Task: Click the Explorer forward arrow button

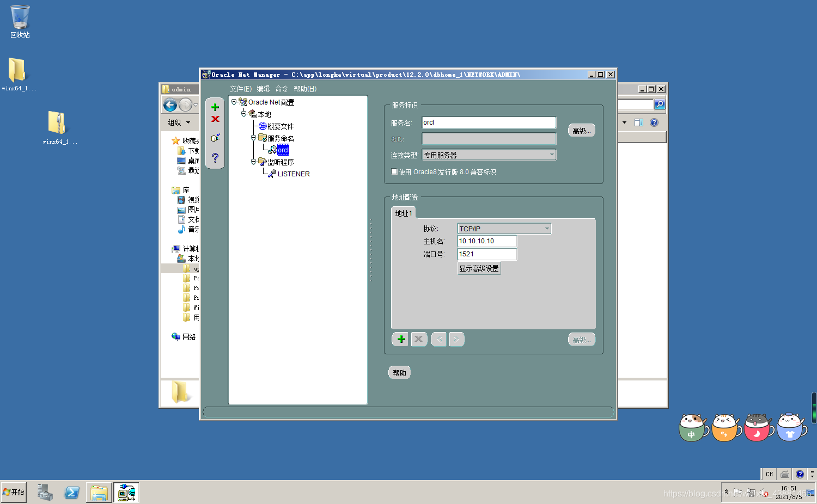Action: pyautogui.click(x=185, y=105)
